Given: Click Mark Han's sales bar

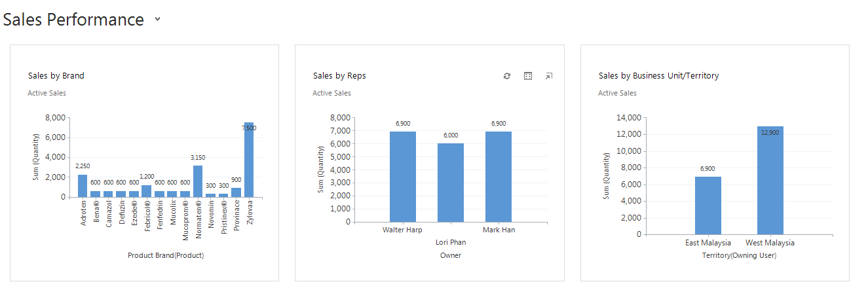Looking at the screenshot, I should [499, 177].
